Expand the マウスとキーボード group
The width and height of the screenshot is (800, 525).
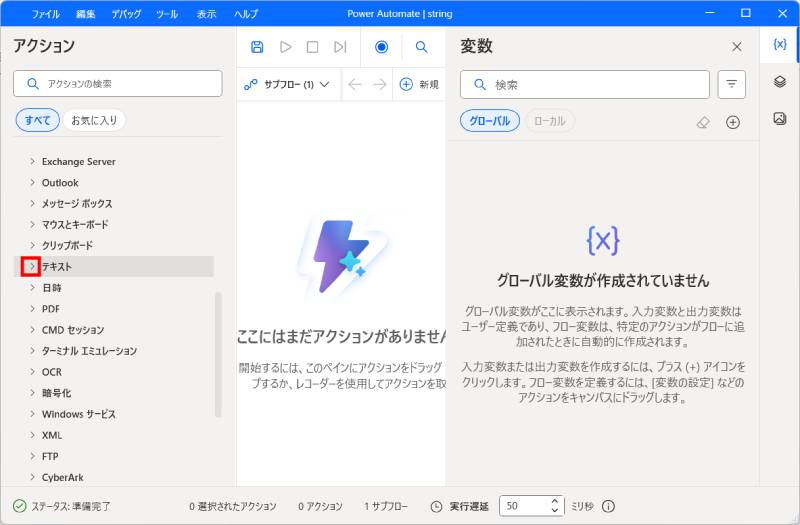(x=33, y=224)
